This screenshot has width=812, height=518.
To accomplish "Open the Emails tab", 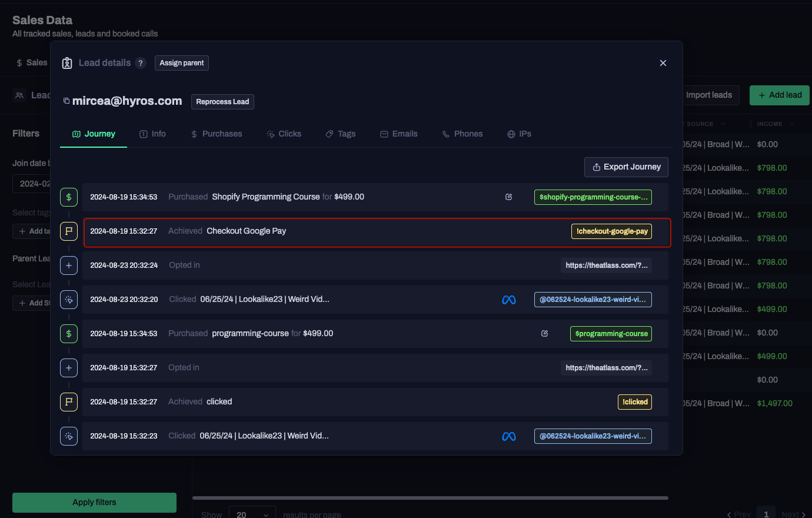I will pyautogui.click(x=399, y=134).
